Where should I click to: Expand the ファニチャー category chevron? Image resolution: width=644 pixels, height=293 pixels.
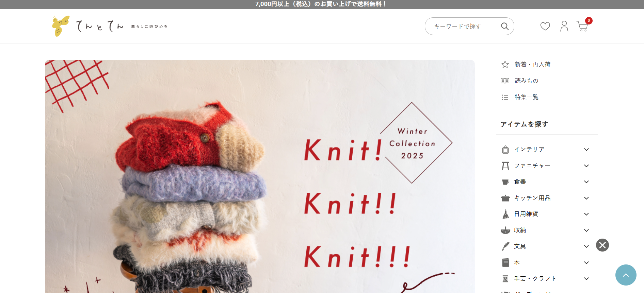click(x=586, y=166)
